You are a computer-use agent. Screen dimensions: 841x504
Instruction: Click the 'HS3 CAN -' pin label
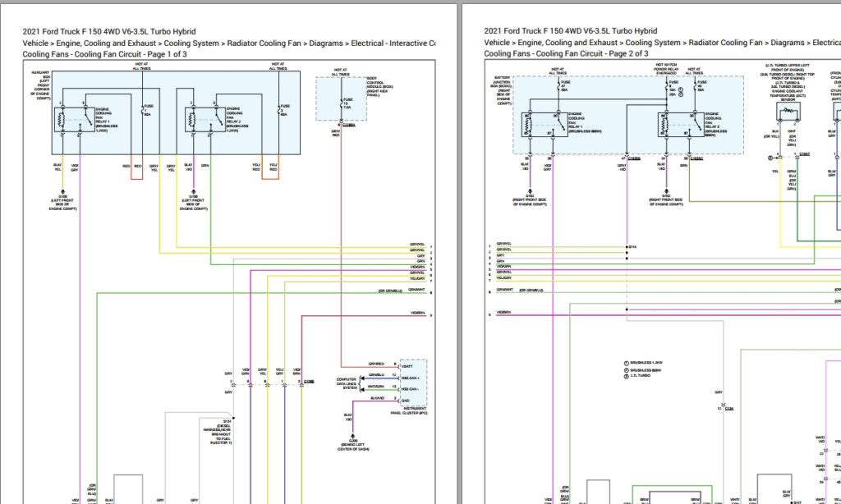410,389
